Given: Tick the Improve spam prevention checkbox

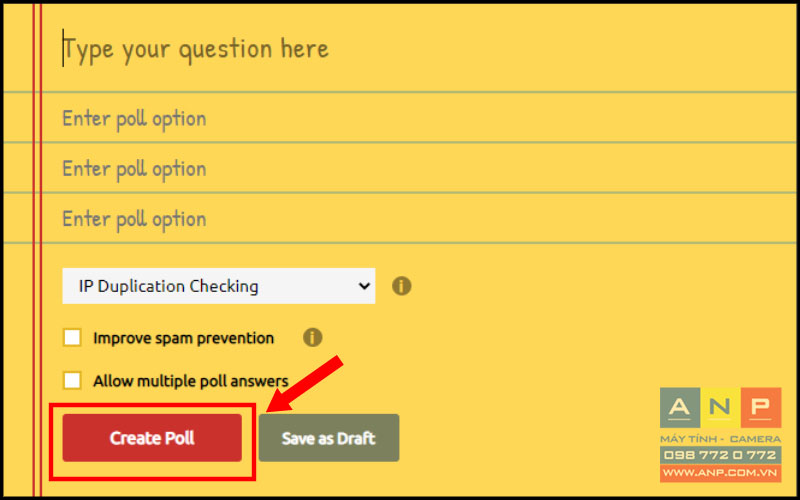Looking at the screenshot, I should [x=72, y=337].
